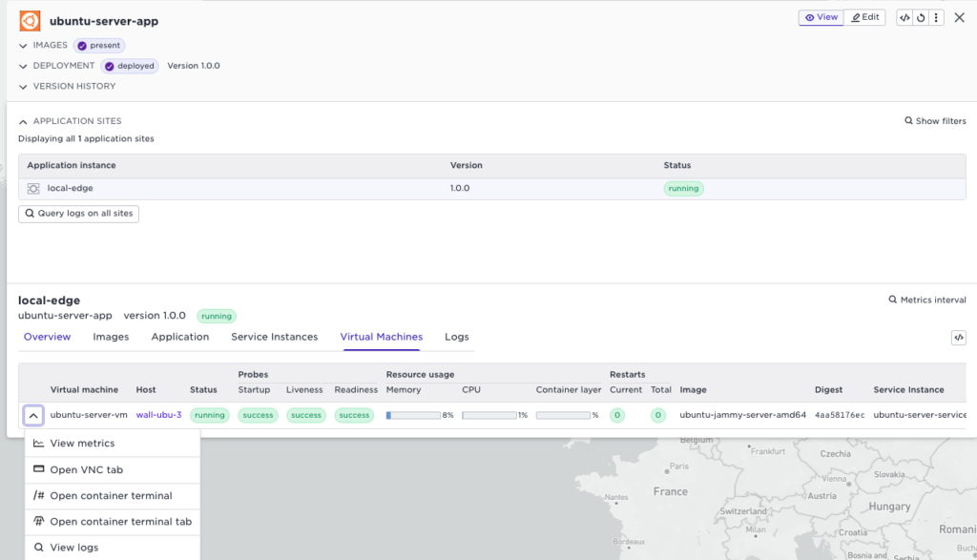This screenshot has width=977, height=560.
Task: Switch to View mode
Action: pos(821,17)
